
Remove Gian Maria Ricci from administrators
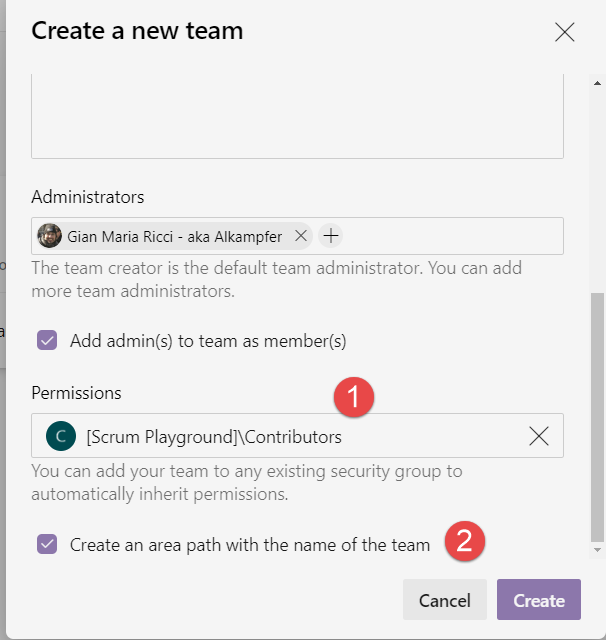point(301,236)
